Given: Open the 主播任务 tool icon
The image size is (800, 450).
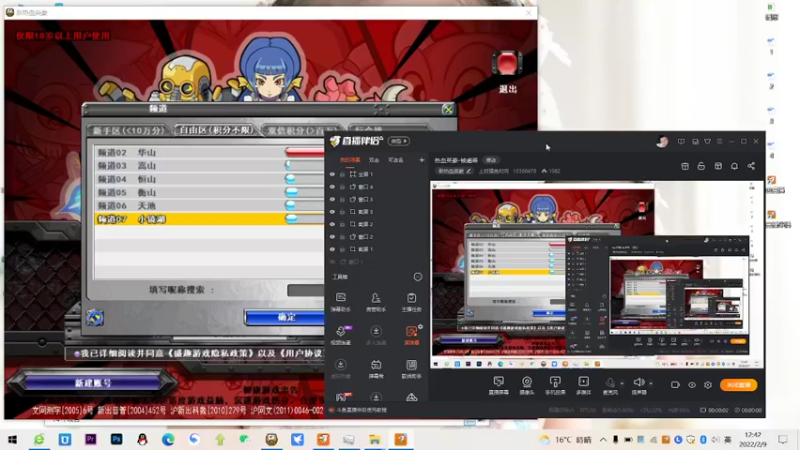Looking at the screenshot, I should pyautogui.click(x=411, y=302).
